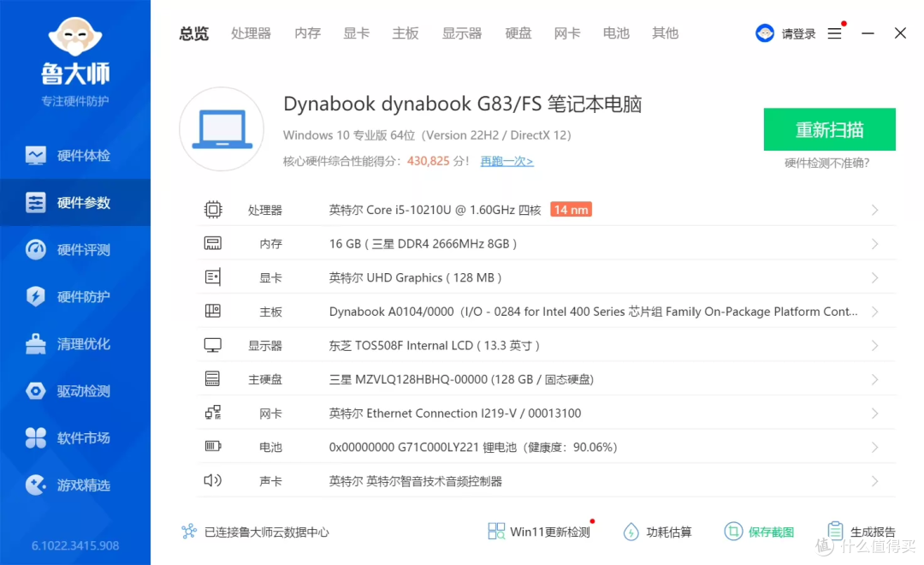Viewport: 924px width, 565px height.
Task: Switch to the 处理器 tab
Action: coord(251,33)
